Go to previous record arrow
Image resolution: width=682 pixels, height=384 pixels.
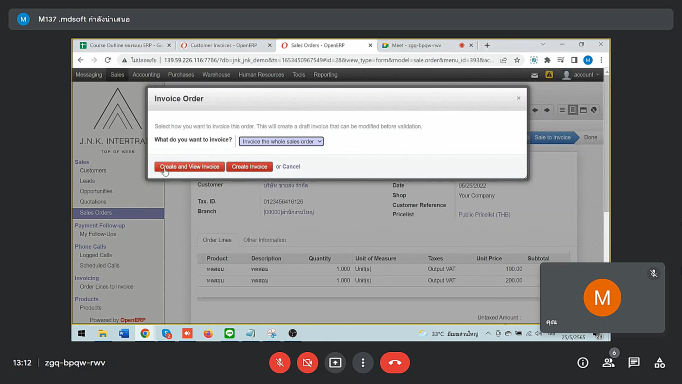point(535,110)
